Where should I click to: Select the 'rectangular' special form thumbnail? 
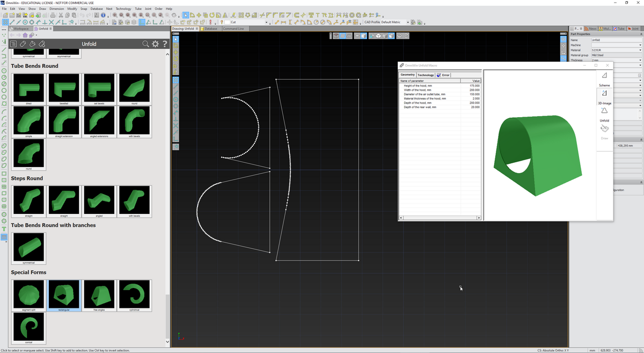click(64, 296)
